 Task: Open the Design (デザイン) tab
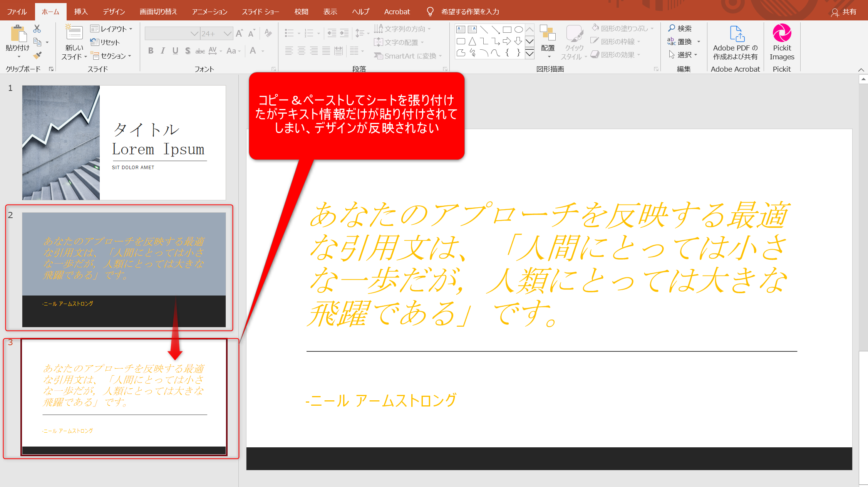[114, 12]
